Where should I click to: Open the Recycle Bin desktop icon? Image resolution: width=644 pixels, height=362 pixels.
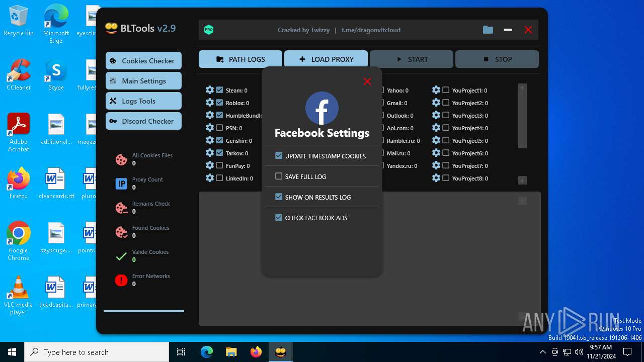[x=19, y=21]
